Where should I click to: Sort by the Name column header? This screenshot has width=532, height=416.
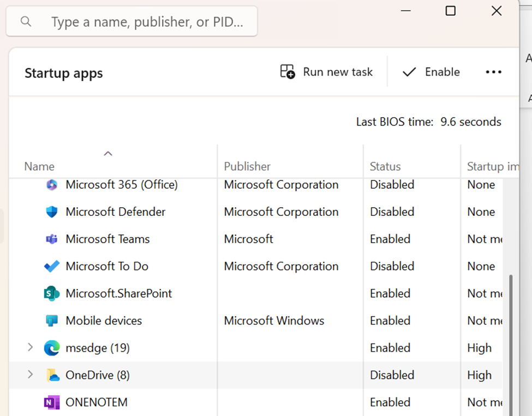[39, 166]
